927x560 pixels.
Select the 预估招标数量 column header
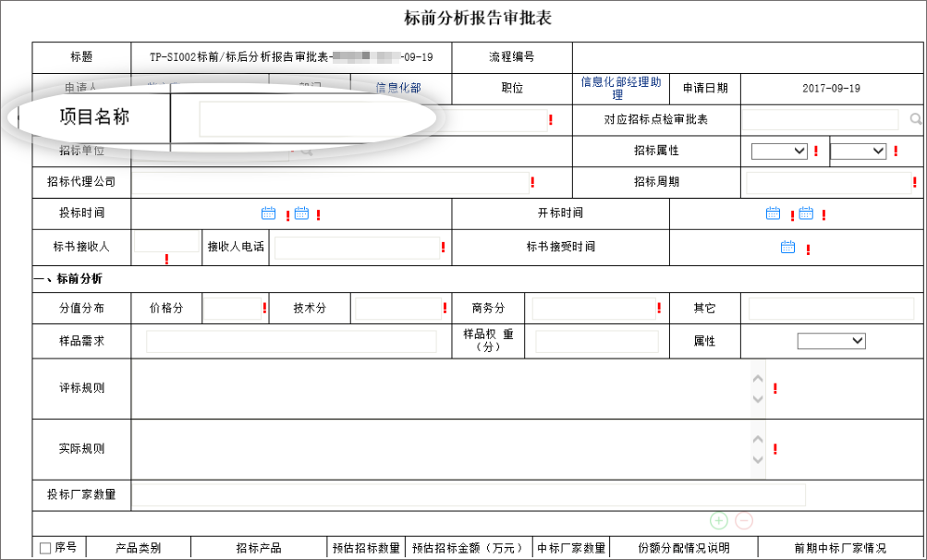[367, 548]
